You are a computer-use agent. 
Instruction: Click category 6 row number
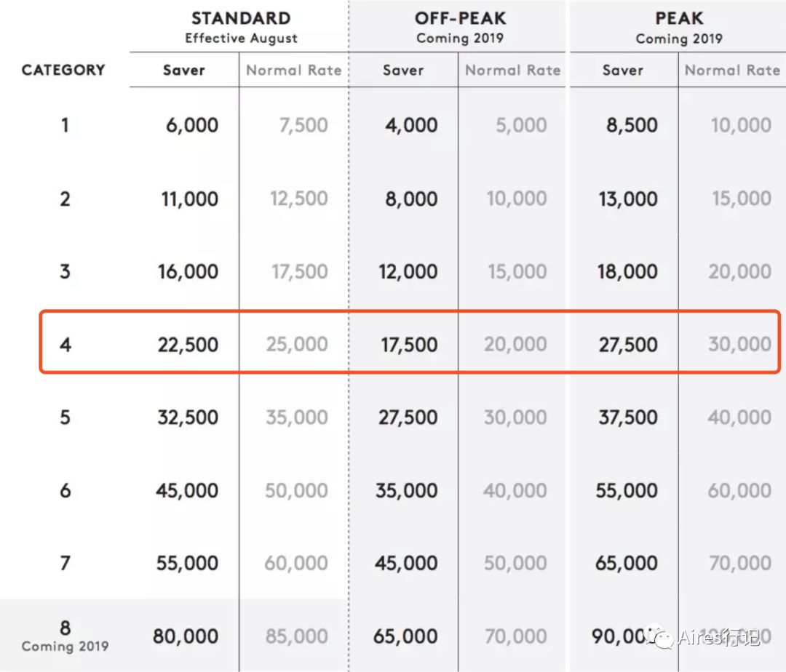[x=65, y=490]
